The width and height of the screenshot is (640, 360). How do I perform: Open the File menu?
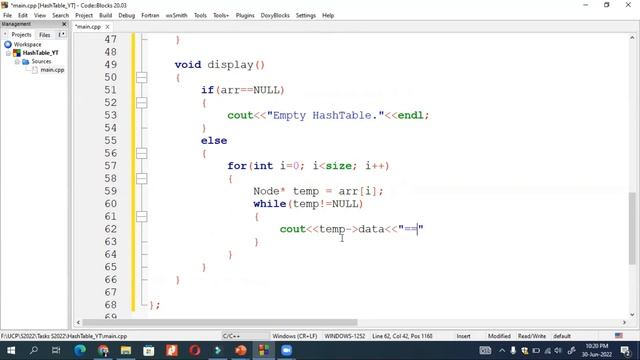(7, 16)
